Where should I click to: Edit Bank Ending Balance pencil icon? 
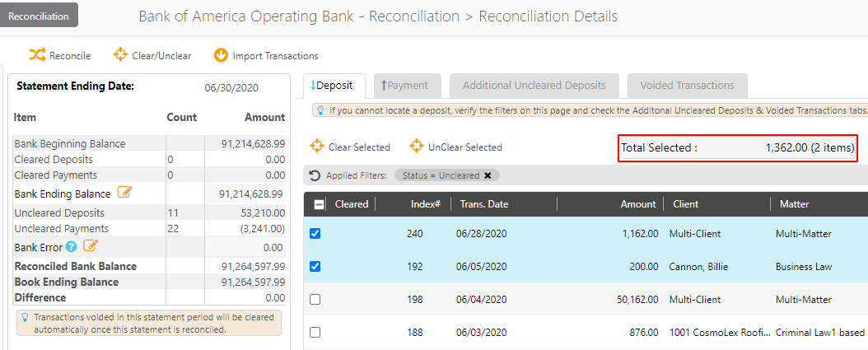point(124,193)
